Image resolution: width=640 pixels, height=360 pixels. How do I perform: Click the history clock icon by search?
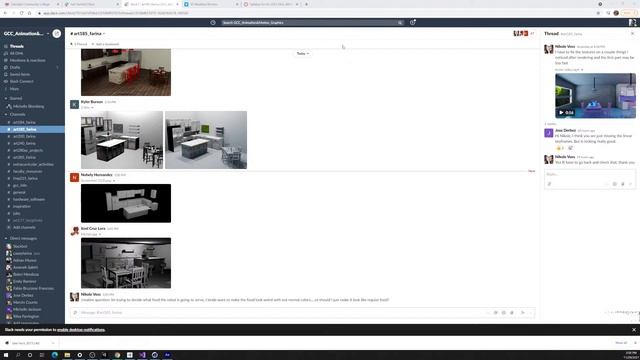pos(213,22)
